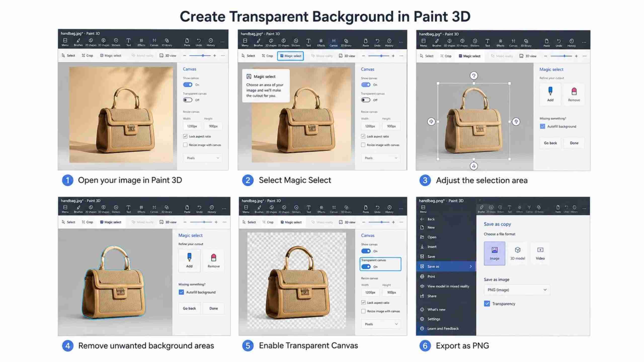
Task: Open Settings in the step 6 menu
Action: click(446, 319)
